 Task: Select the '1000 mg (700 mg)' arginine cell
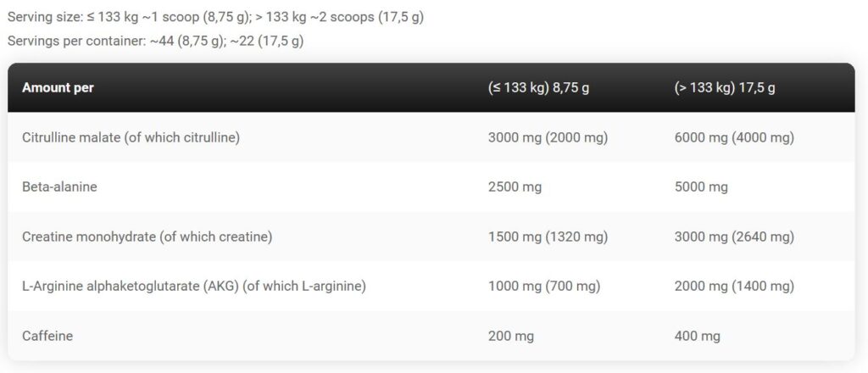544,287
